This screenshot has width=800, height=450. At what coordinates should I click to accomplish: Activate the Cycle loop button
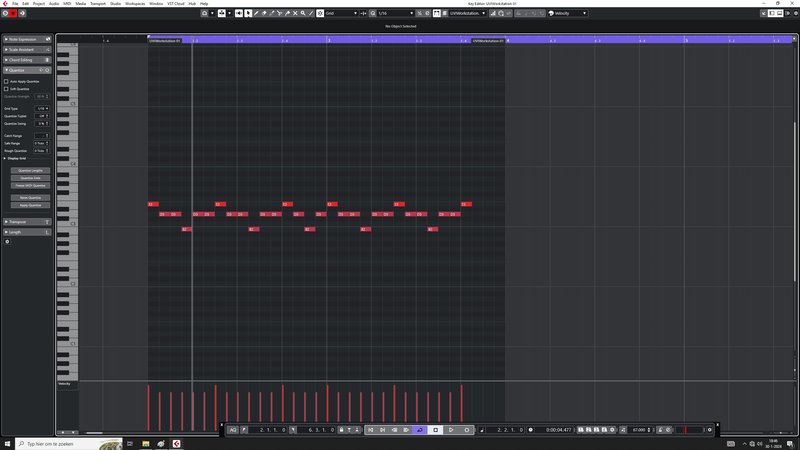[419, 430]
